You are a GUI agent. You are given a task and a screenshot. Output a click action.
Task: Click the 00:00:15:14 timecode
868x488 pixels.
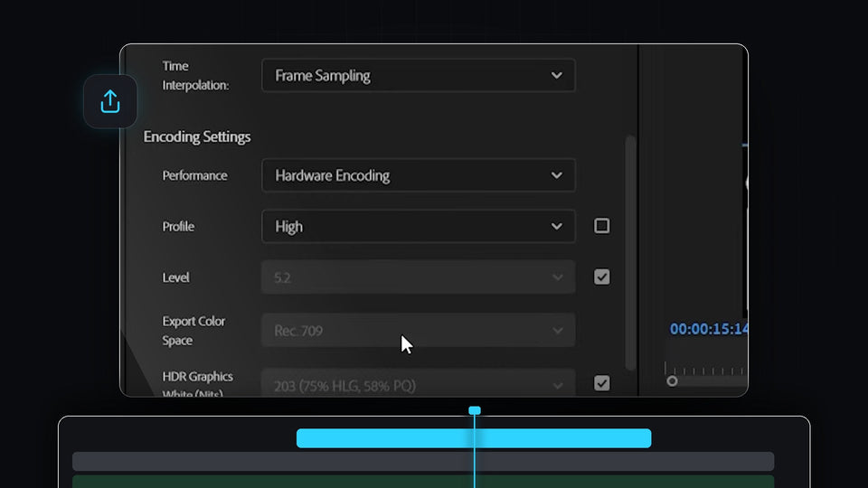pyautogui.click(x=709, y=329)
